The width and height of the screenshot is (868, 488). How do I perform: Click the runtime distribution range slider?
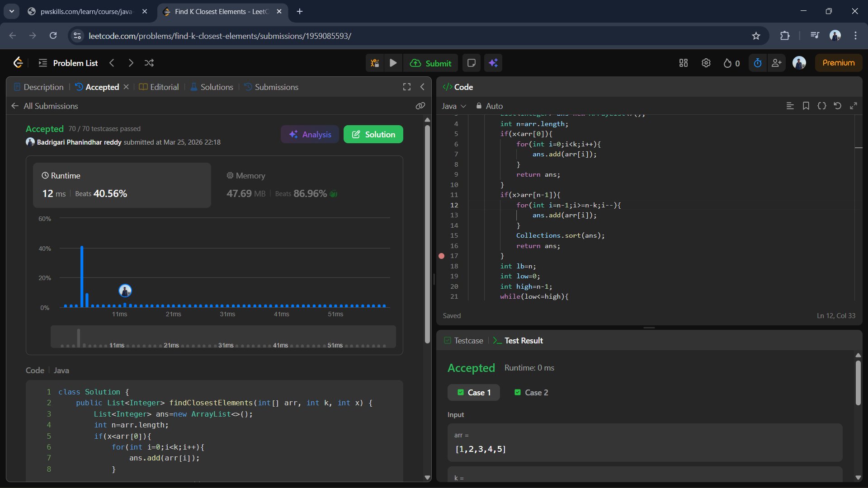point(223,337)
